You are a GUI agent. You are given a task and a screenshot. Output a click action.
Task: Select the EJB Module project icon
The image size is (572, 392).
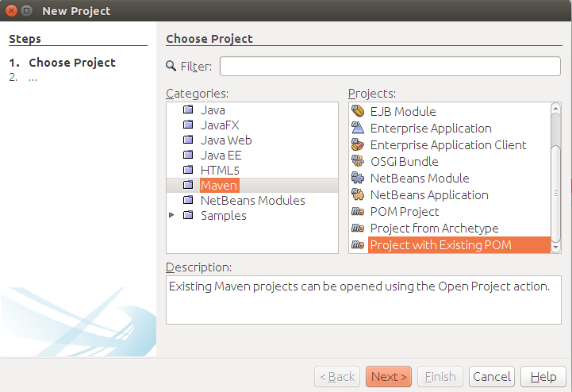coord(358,111)
